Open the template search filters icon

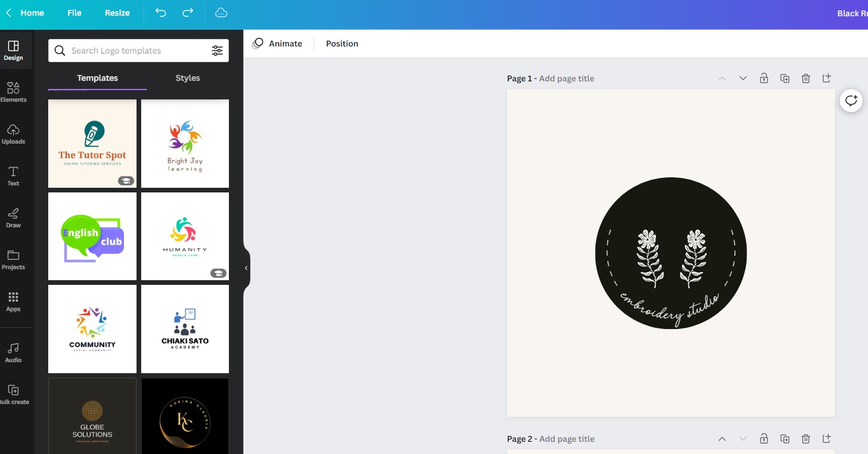point(217,51)
